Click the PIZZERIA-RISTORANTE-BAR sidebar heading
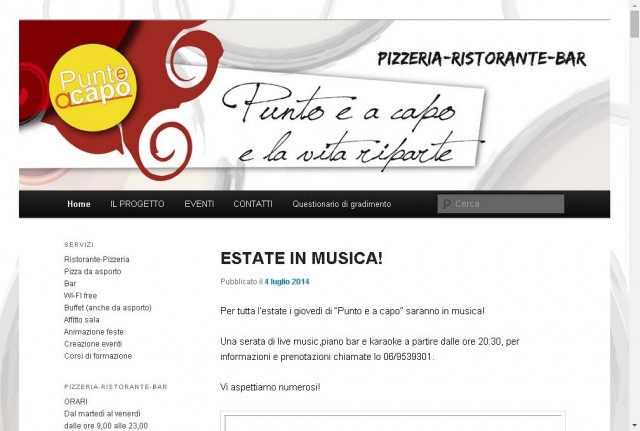The image size is (640, 431). coord(116,387)
